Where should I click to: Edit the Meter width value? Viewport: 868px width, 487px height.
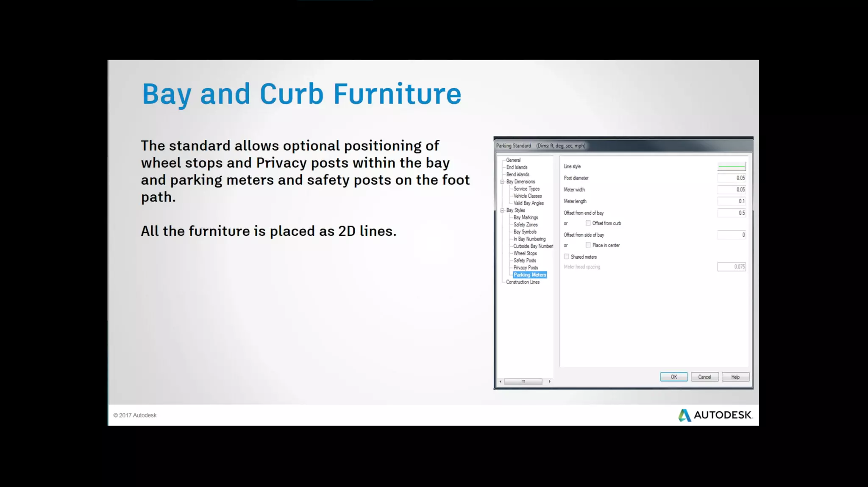pyautogui.click(x=732, y=190)
